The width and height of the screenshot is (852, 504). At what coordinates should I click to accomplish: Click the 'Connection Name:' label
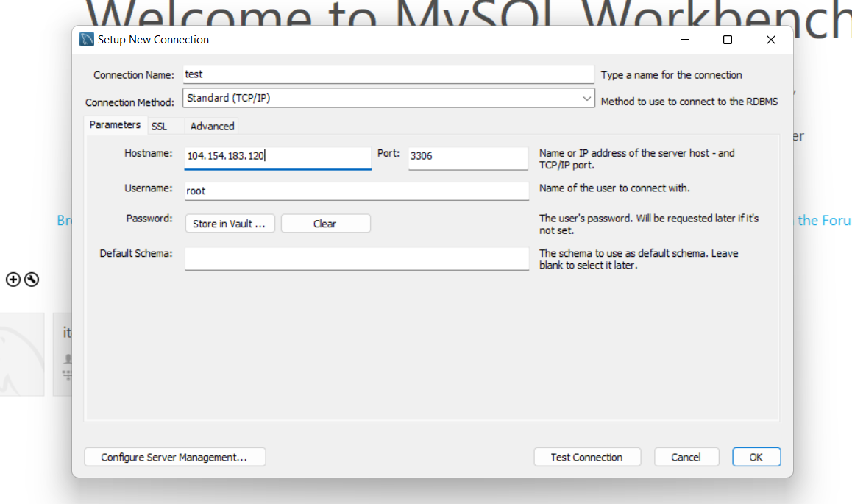coord(134,75)
